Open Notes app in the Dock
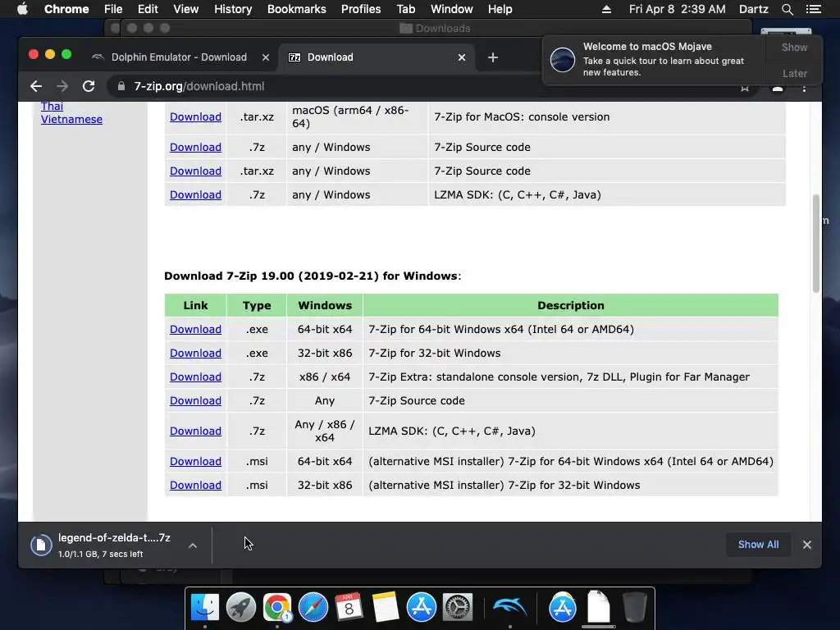This screenshot has height=630, width=840. point(386,607)
